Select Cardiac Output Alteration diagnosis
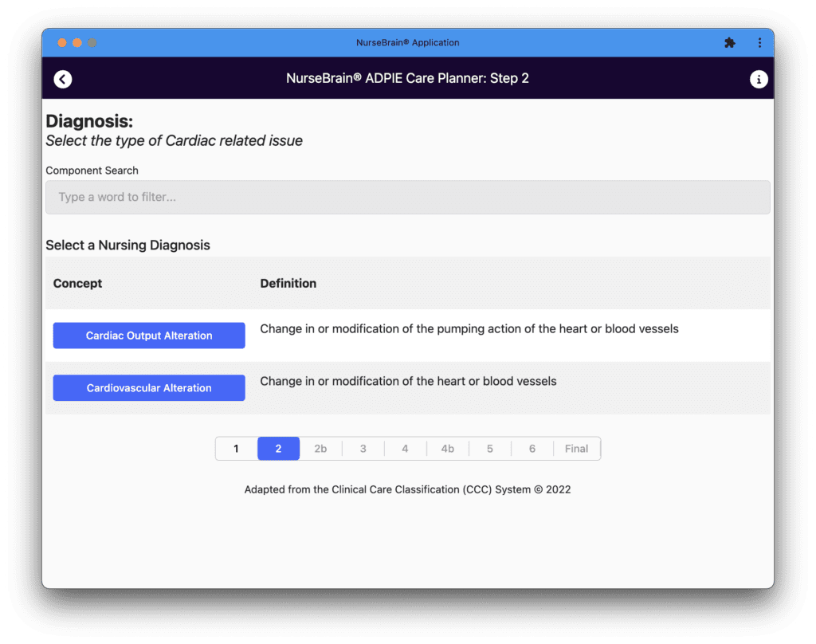 [149, 336]
